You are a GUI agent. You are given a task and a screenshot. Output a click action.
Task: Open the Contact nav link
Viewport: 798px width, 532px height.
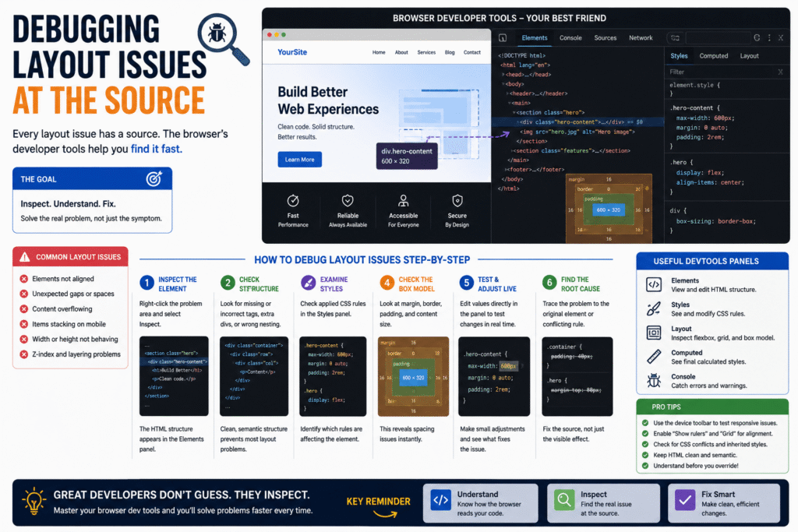point(471,52)
